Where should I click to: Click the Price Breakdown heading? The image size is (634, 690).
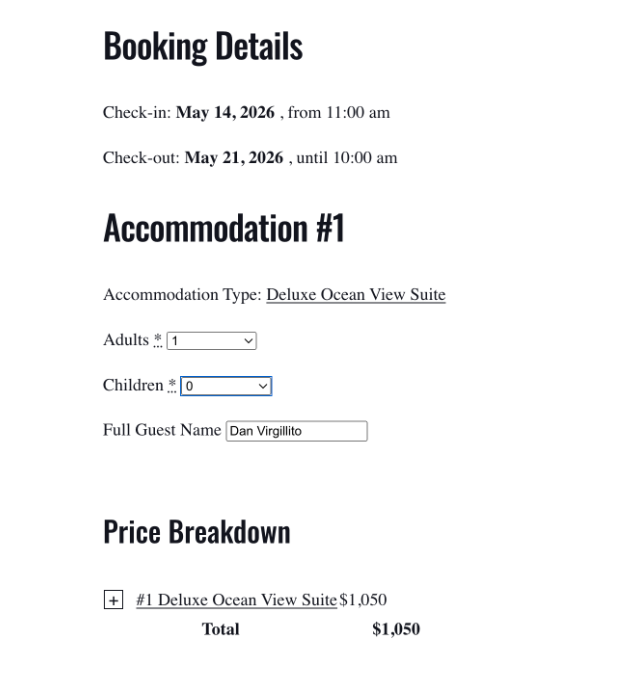[197, 532]
